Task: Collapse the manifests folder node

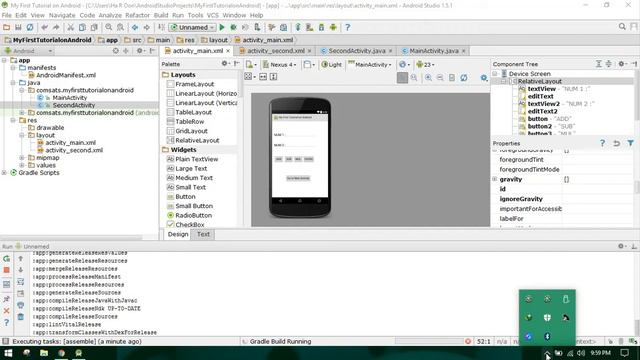Action: [13, 68]
